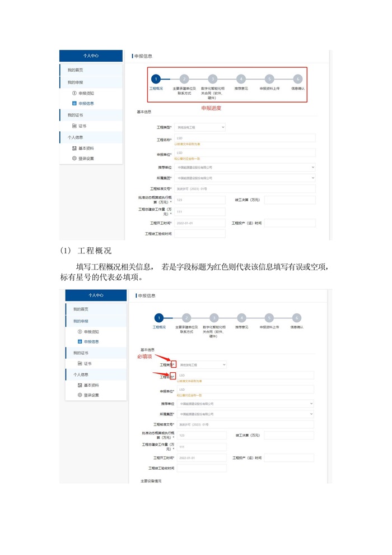This screenshot has height=555, width=392.
Task: Open 基本资料 icon item in first screenshot
Action: tap(83, 149)
